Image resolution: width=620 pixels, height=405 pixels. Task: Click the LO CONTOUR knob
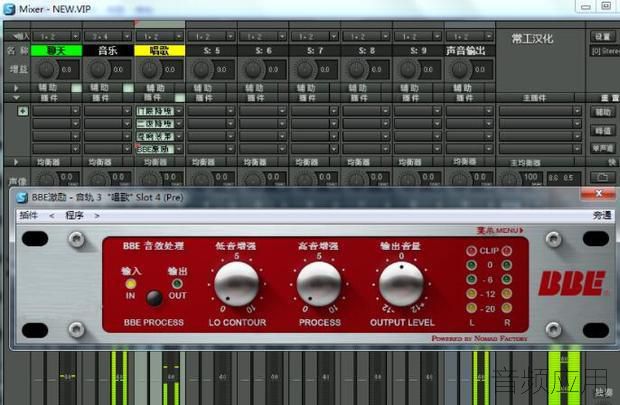[236, 284]
